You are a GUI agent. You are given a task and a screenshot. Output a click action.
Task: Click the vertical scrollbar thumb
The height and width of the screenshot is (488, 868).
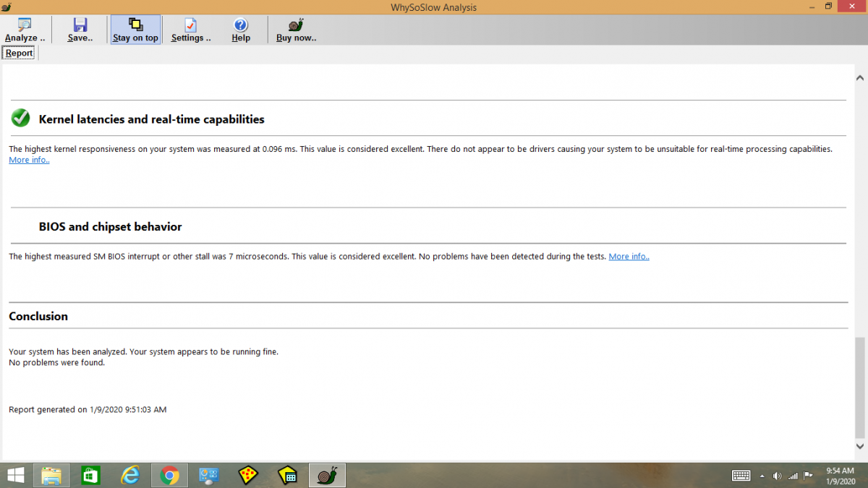860,387
